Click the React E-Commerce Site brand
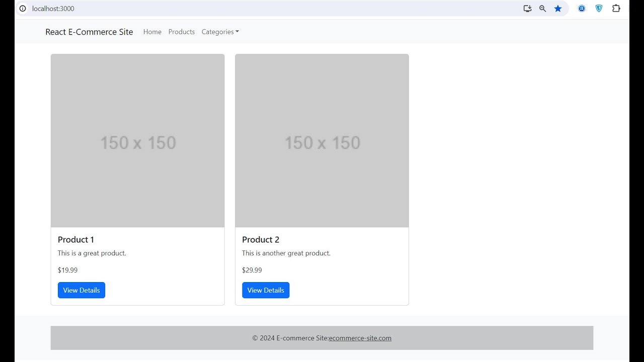This screenshot has width=644, height=362. [89, 32]
